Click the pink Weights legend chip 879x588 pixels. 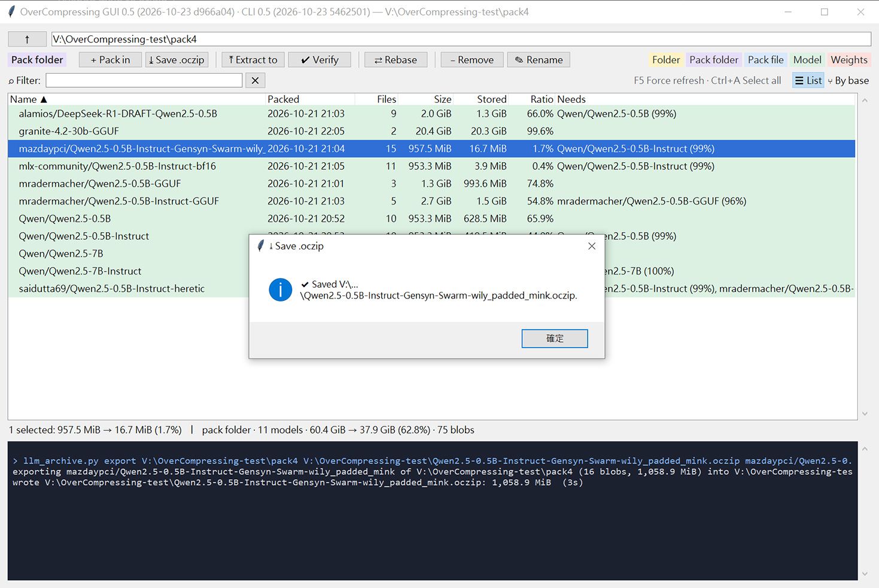849,60
